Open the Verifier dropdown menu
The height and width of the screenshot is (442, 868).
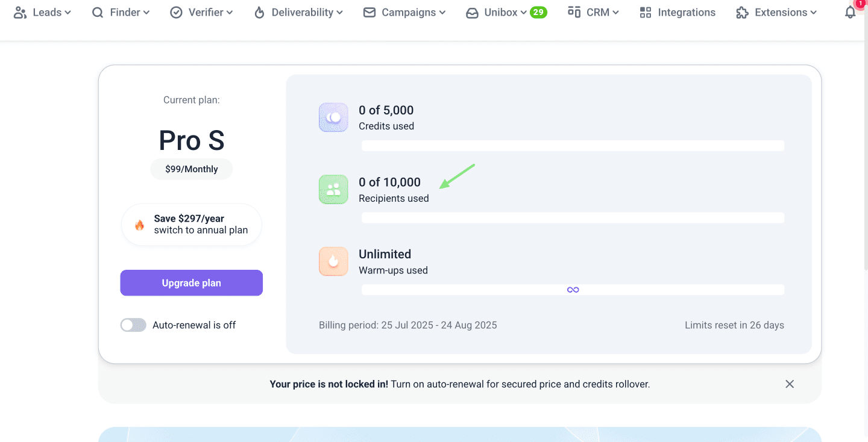tap(201, 13)
